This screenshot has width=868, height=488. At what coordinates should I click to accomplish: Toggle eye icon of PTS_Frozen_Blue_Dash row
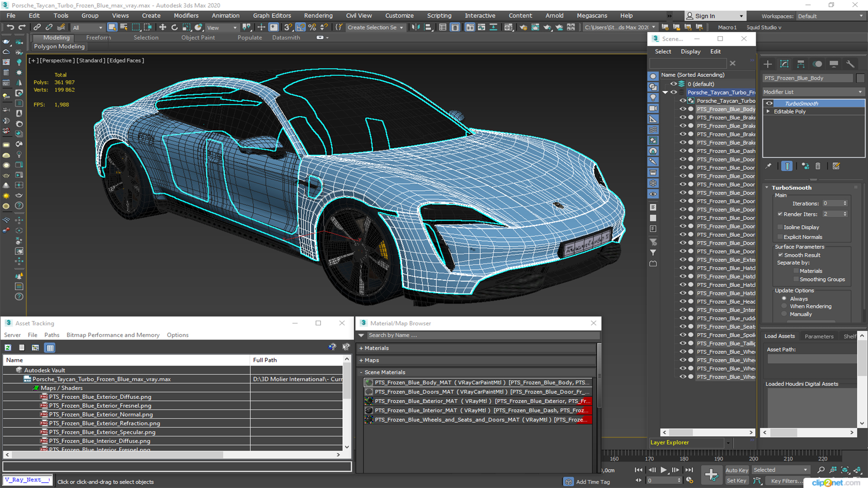click(x=683, y=151)
